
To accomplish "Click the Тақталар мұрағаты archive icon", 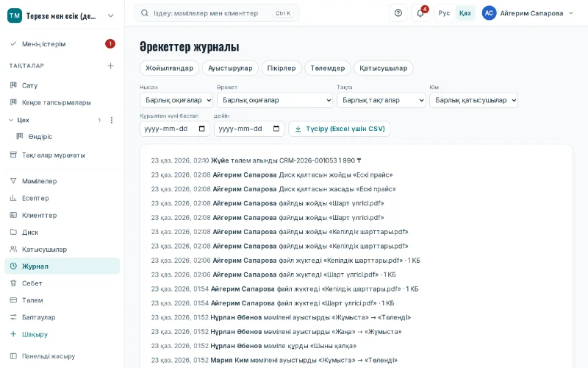I will coord(13,155).
